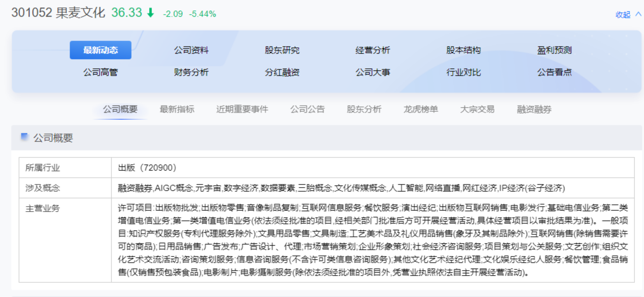This screenshot has width=644, height=297.
Task: Click the green down arrow price indicator
Action: [x=150, y=13]
